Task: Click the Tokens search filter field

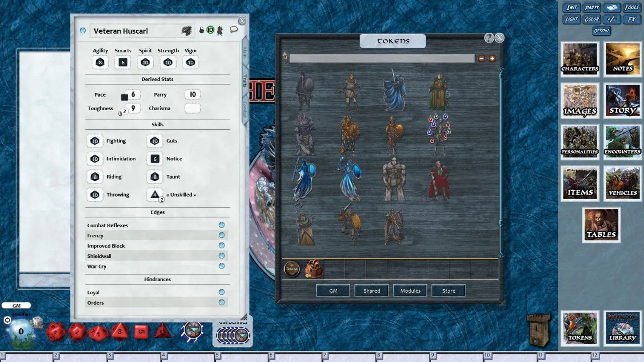Action: click(x=381, y=58)
